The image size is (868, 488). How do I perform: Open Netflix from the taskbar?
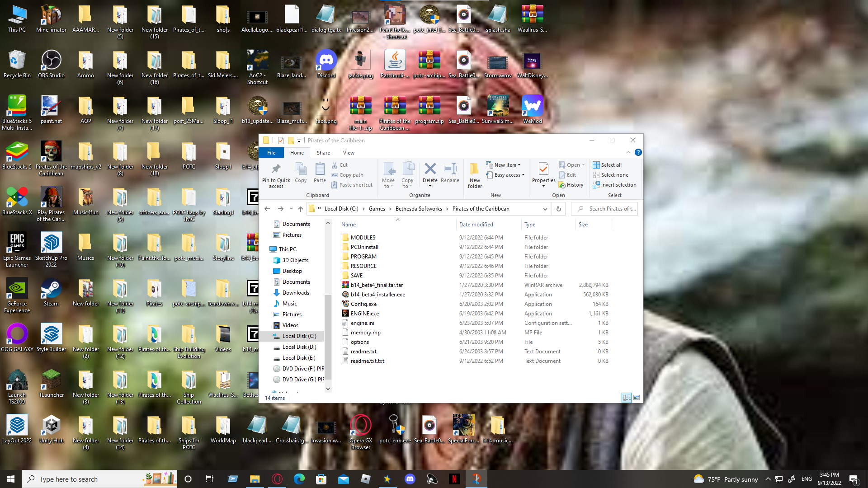pyautogui.click(x=454, y=479)
